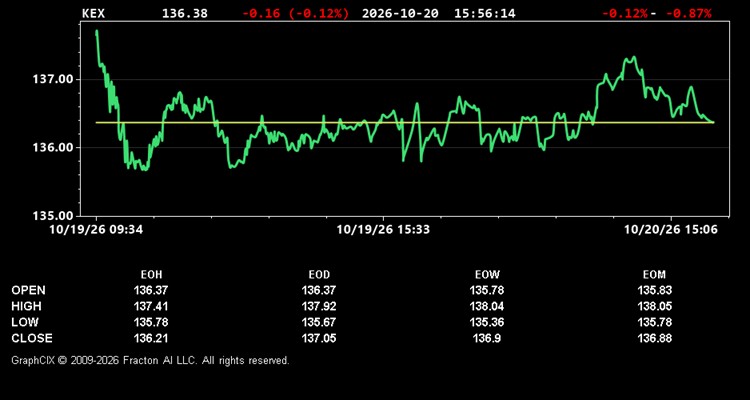Select the LOW row label
The height and width of the screenshot is (400, 750).
point(25,322)
